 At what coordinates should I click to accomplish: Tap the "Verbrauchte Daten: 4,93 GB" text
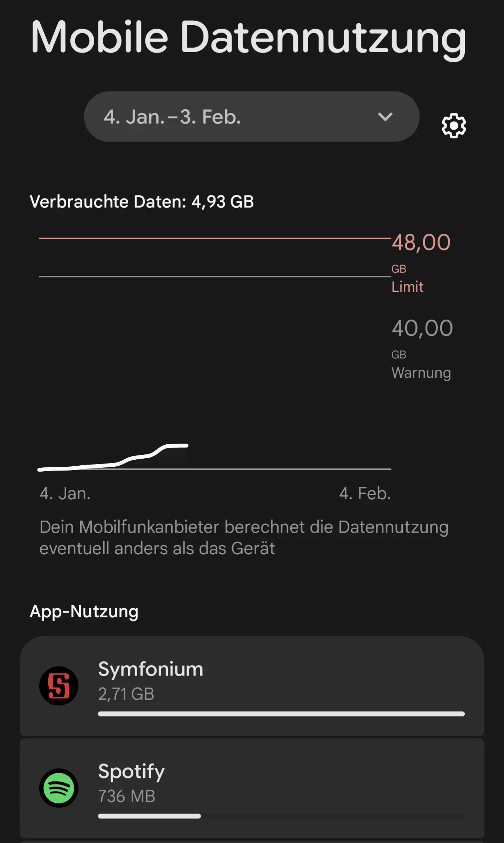(141, 202)
